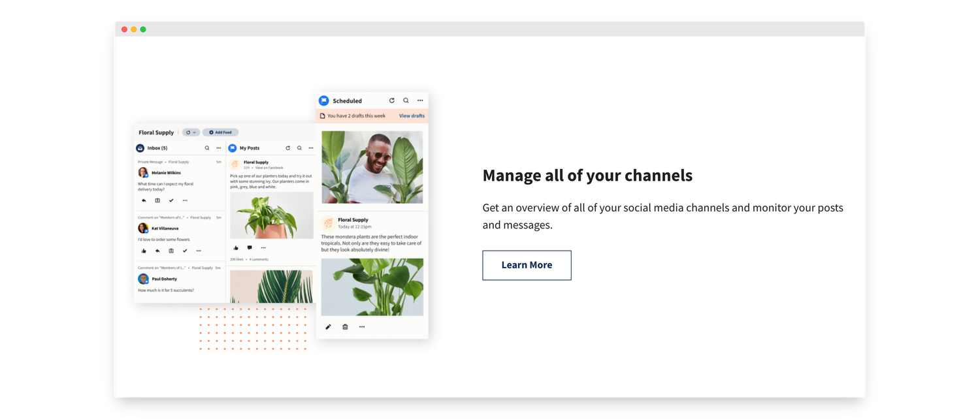Select the My Posts stream header
The height and width of the screenshot is (419, 980).
point(249,148)
